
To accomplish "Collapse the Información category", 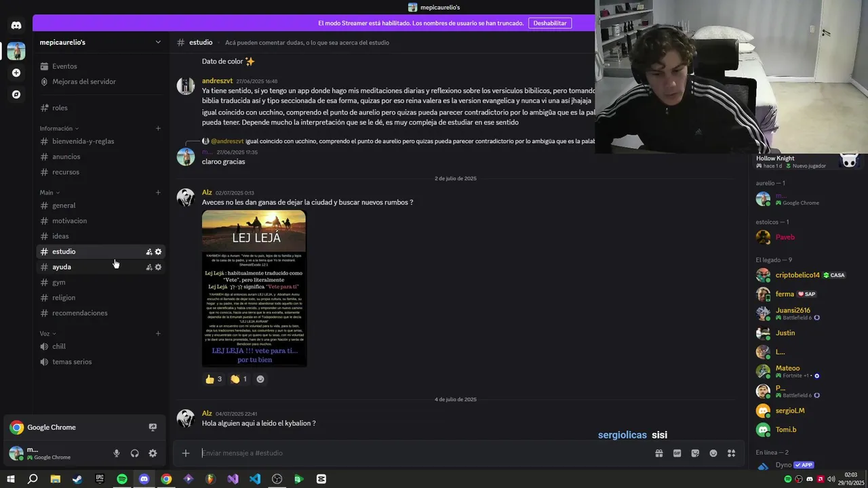I will [59, 128].
